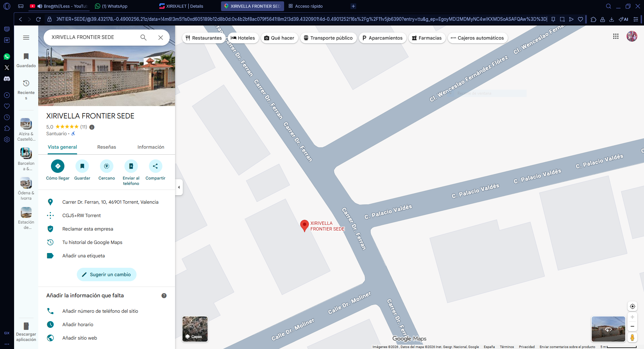Collapse the side panel arrow
Image resolution: width=644 pixels, height=349 pixels.
179,187
